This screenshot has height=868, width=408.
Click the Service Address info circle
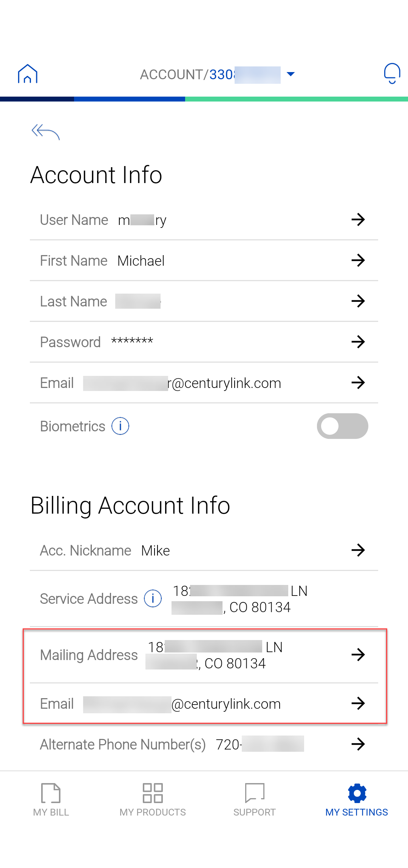tap(152, 599)
